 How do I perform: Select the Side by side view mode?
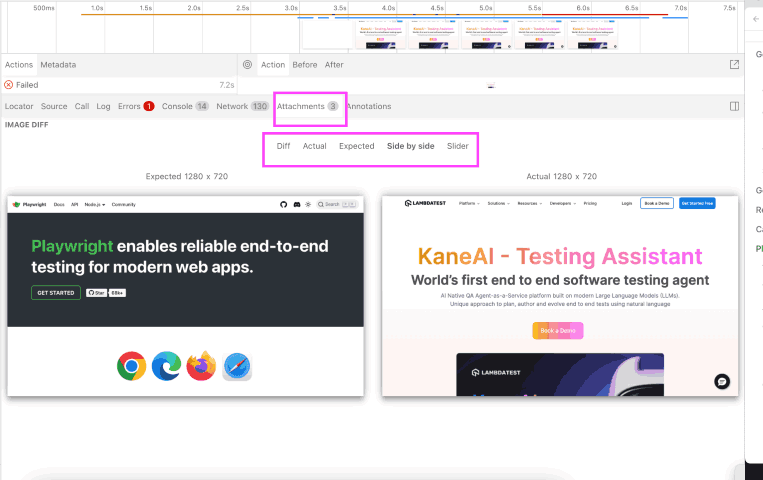(410, 146)
